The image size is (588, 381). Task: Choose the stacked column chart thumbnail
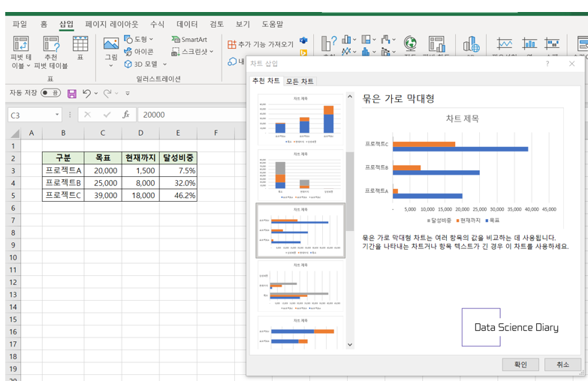coord(300,119)
